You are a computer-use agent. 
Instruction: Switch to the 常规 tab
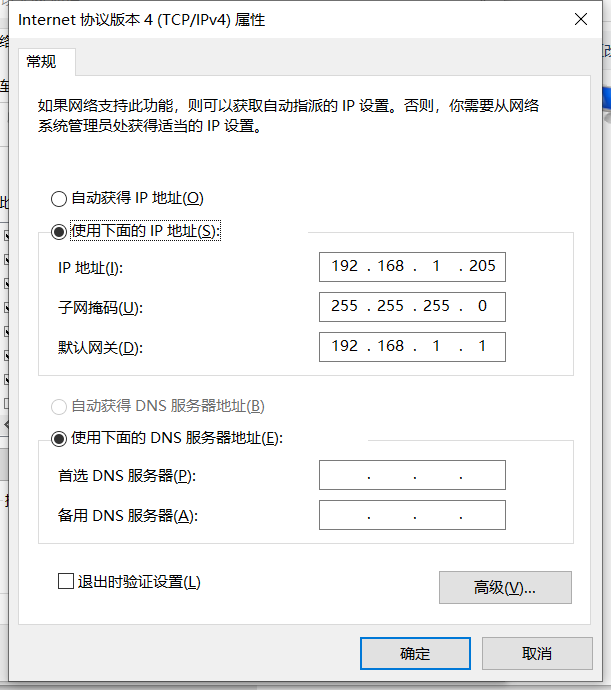pyautogui.click(x=41, y=62)
